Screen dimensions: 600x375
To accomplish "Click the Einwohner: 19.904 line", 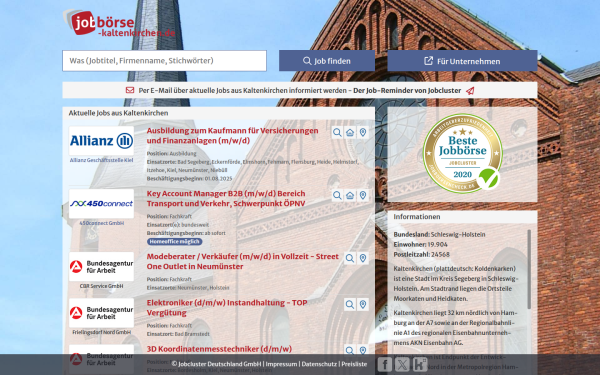I will (421, 245).
